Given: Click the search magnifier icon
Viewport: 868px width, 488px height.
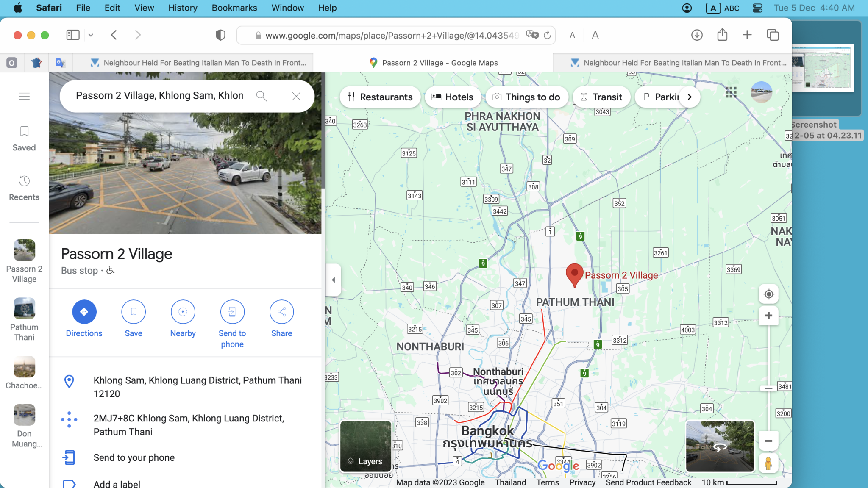Looking at the screenshot, I should tap(262, 96).
